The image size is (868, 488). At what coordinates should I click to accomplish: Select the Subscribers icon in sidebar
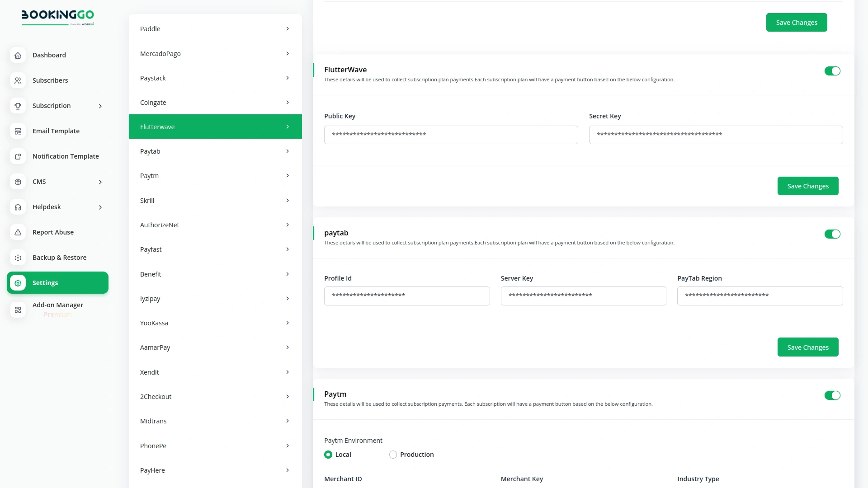(x=18, y=80)
